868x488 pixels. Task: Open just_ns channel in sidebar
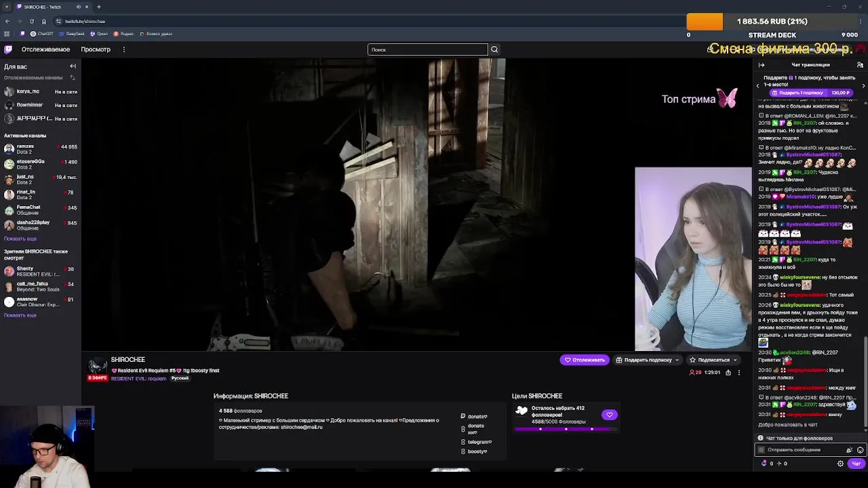point(41,180)
